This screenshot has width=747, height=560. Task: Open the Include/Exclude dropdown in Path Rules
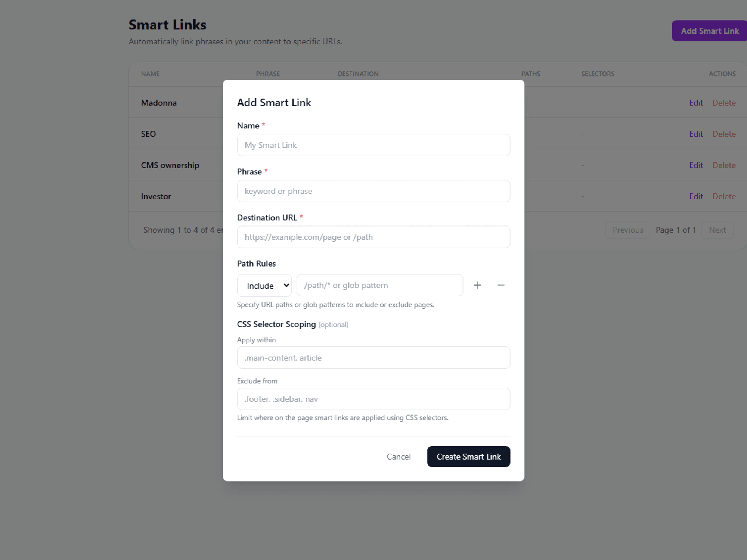point(264,285)
